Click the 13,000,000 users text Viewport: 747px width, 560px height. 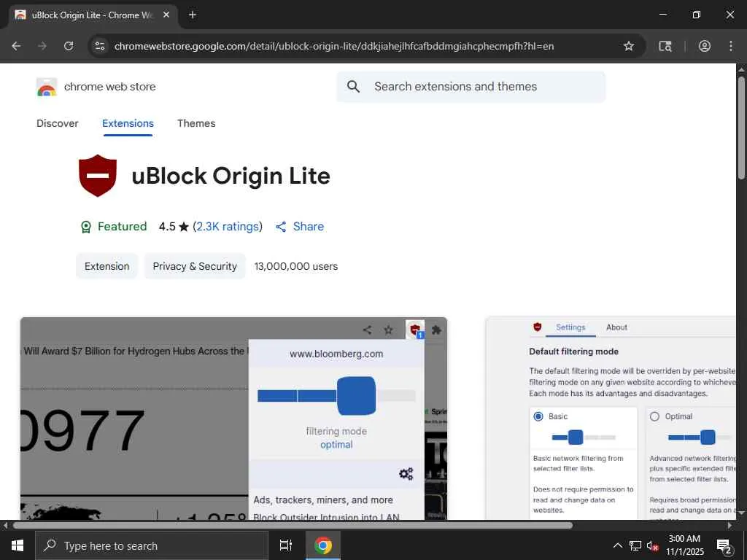(x=296, y=266)
